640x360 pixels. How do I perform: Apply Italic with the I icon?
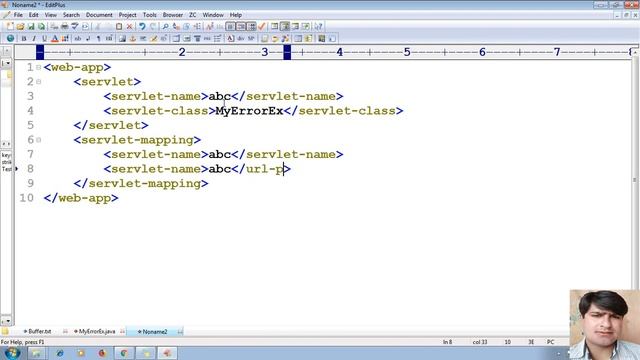click(x=34, y=38)
